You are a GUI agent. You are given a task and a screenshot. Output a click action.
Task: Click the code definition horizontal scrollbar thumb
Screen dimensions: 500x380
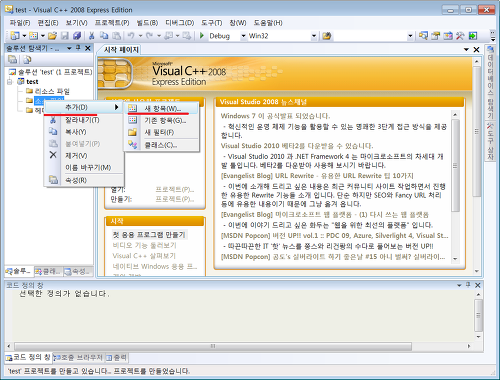pos(213,346)
